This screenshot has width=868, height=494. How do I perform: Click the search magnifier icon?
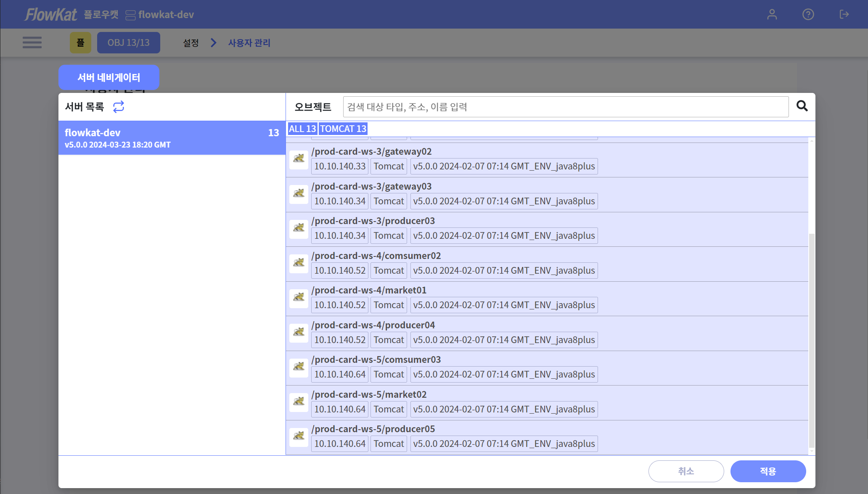click(x=802, y=106)
